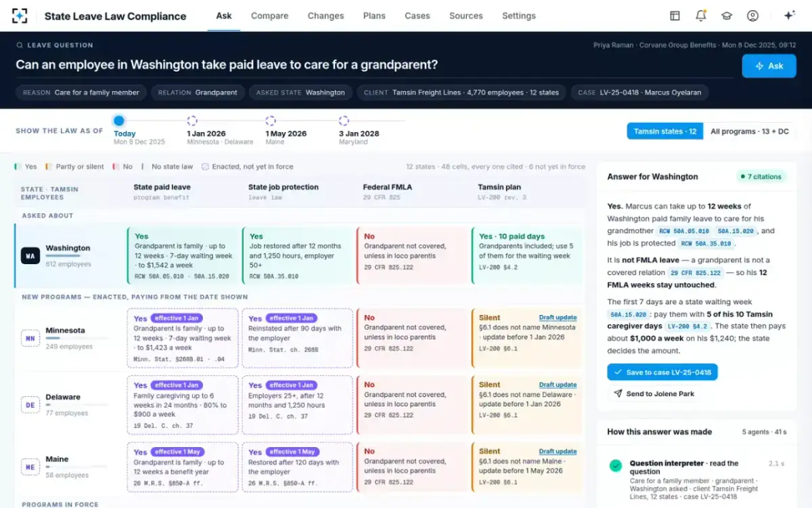Click Washington Federal FMLA No cell
The image size is (812, 508).
[x=412, y=256]
